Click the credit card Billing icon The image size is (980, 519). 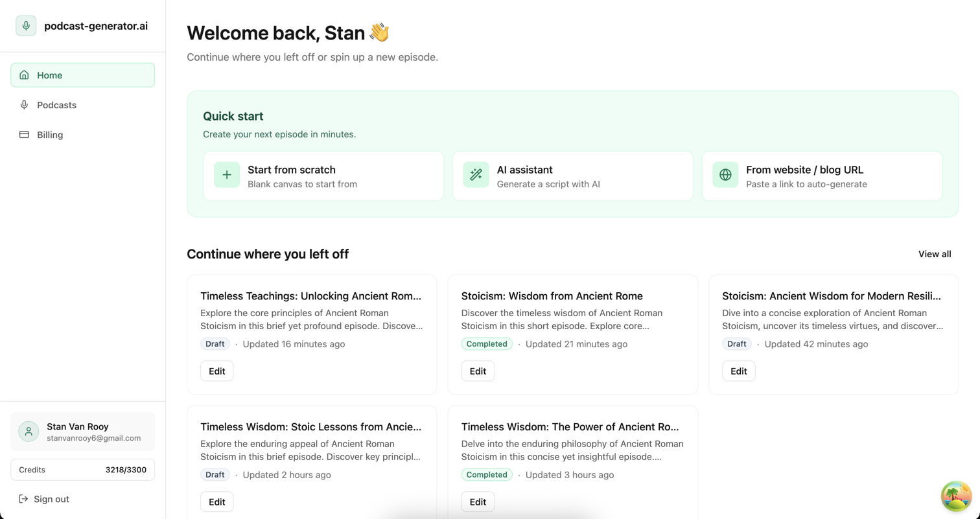(x=24, y=135)
